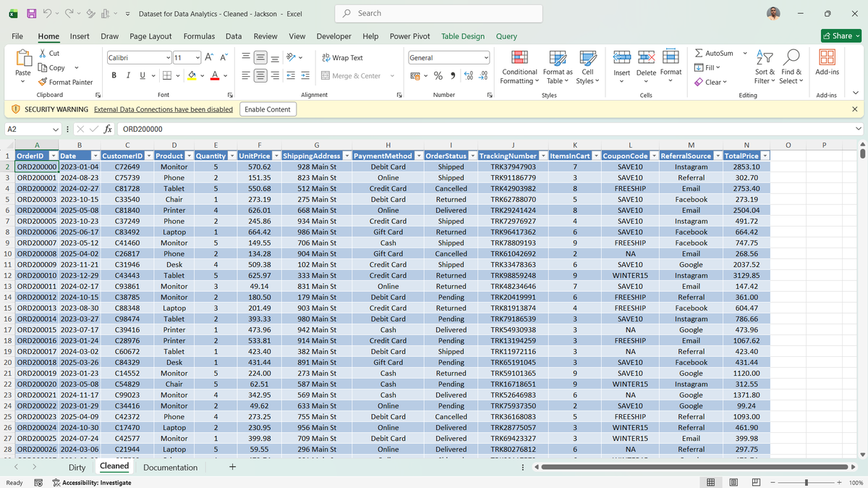Click the Insert Function fx button
Viewport: 868px width, 488px height.
click(106, 129)
